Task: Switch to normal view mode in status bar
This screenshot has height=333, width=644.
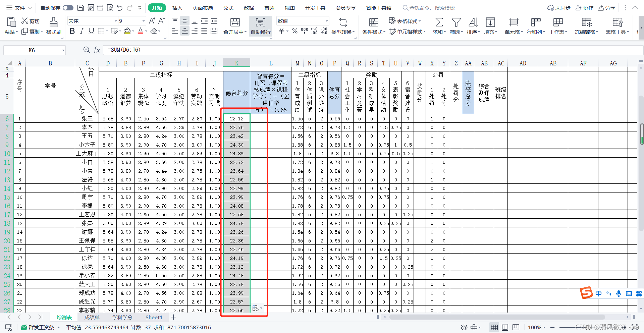Action: 494,327
